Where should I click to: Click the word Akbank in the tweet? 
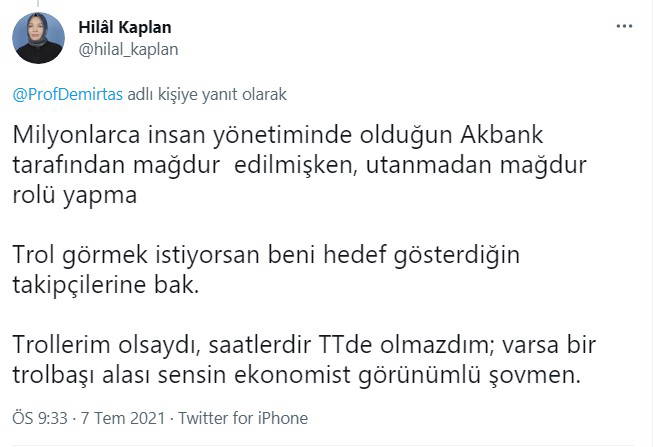pos(486,134)
